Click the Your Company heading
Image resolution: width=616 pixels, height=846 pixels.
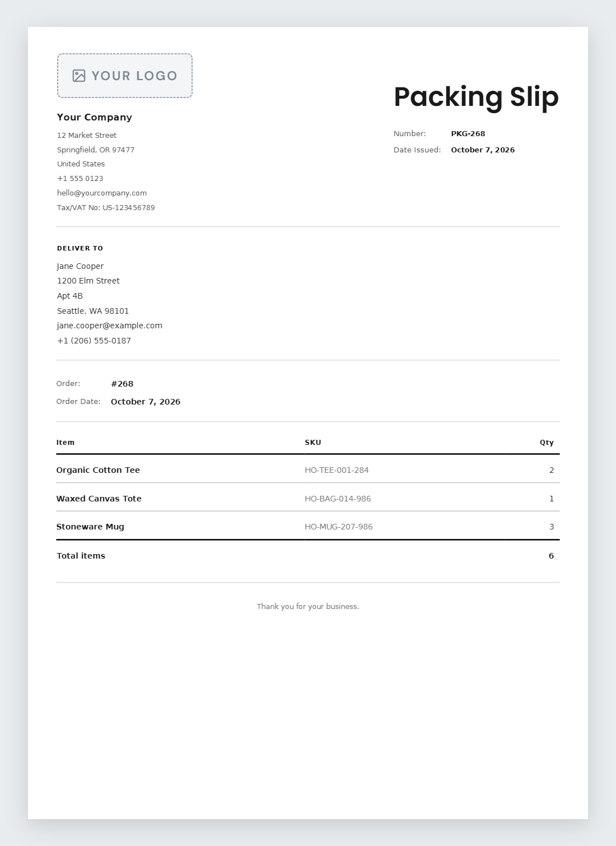95,117
